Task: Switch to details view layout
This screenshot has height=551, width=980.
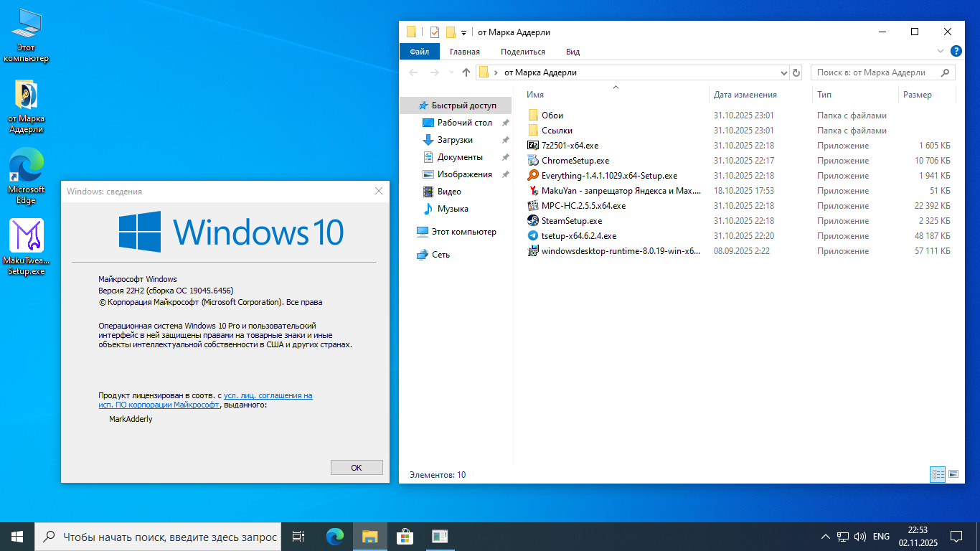Action: (938, 474)
